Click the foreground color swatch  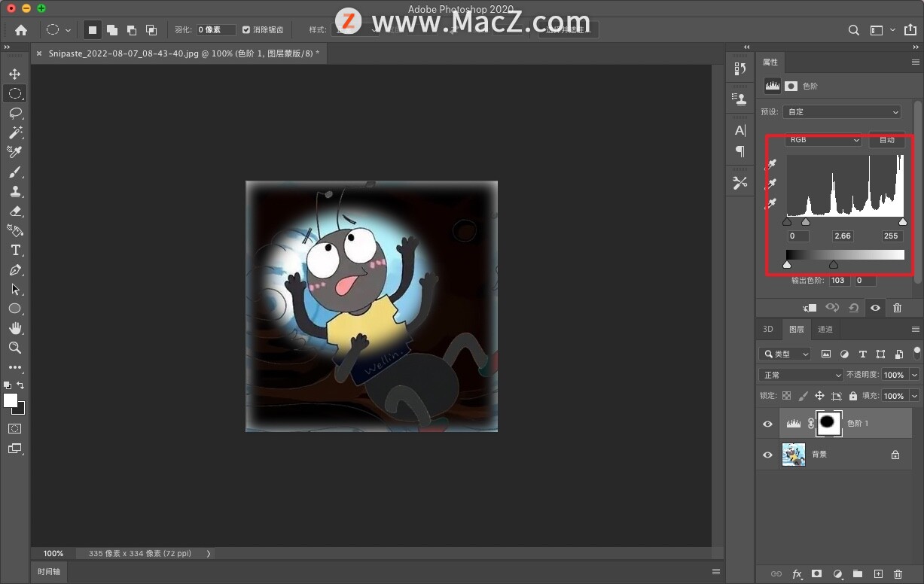coord(11,400)
